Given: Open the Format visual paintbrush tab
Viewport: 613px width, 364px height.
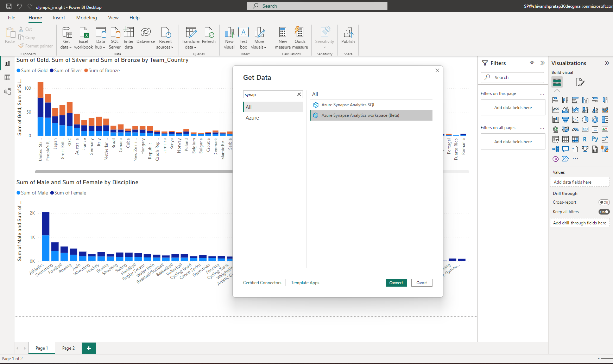Looking at the screenshot, I should click(x=580, y=82).
